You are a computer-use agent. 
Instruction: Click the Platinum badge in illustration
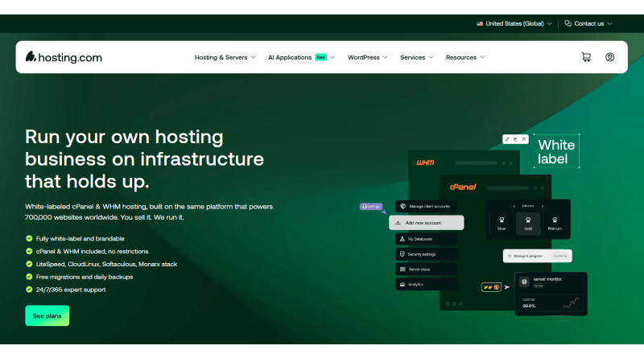pos(555,224)
